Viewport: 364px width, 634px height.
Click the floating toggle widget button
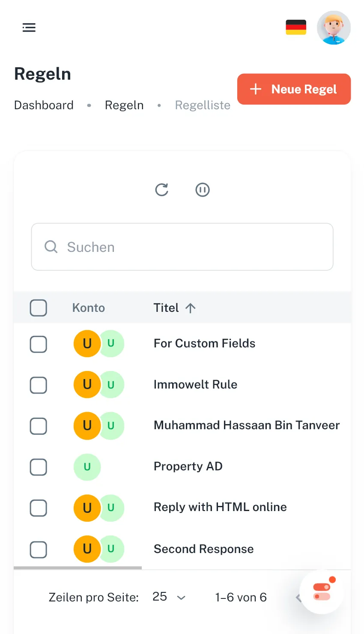[x=322, y=592]
